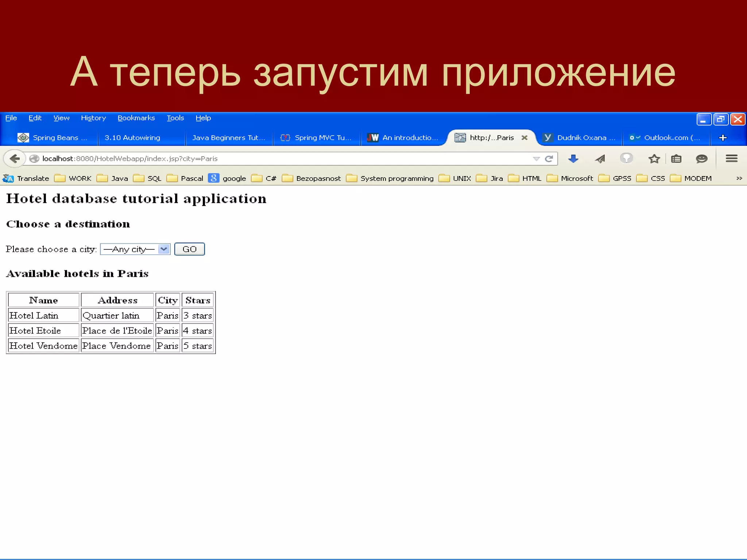747x560 pixels.
Task: Show more bookmarks with the chevron
Action: pos(739,178)
